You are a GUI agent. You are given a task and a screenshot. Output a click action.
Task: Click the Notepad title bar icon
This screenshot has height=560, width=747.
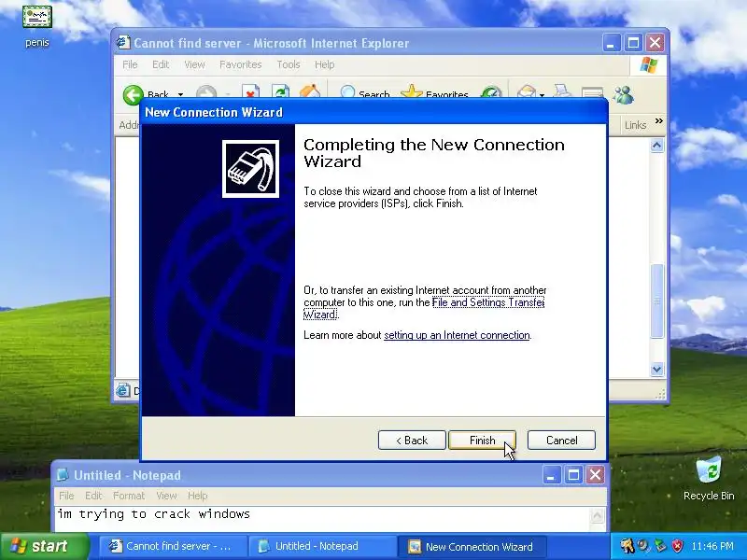point(63,475)
